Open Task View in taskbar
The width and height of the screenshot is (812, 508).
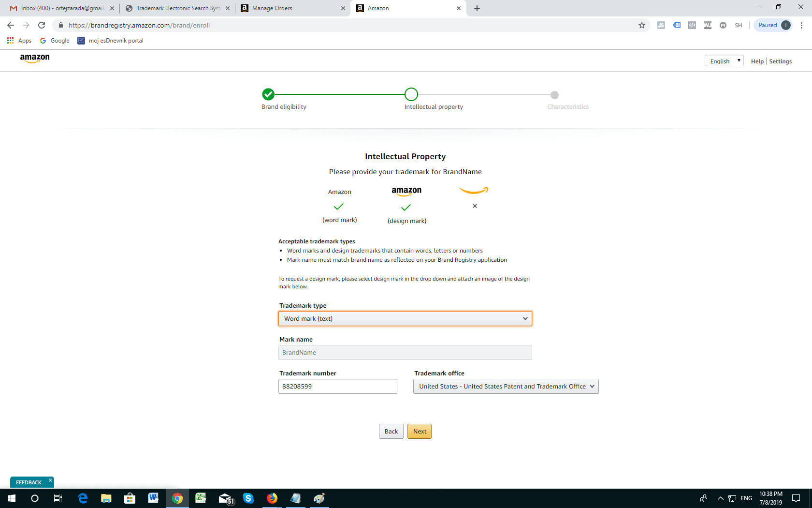58,498
